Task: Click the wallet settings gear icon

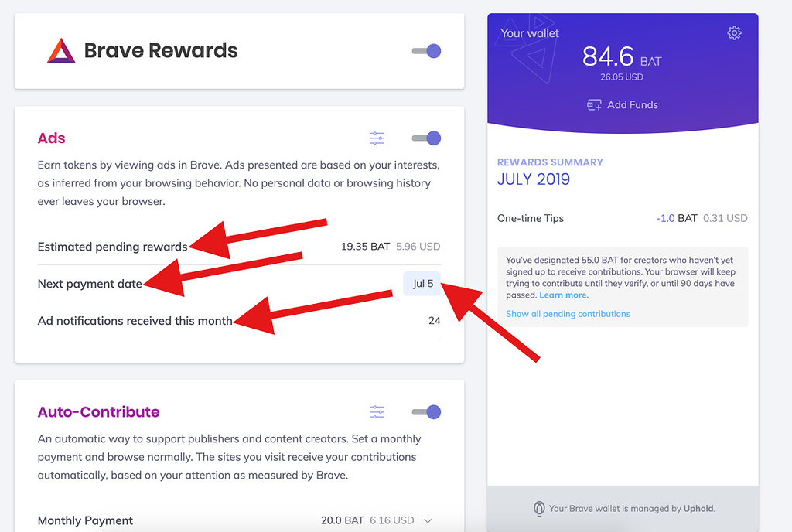Action: tap(734, 33)
